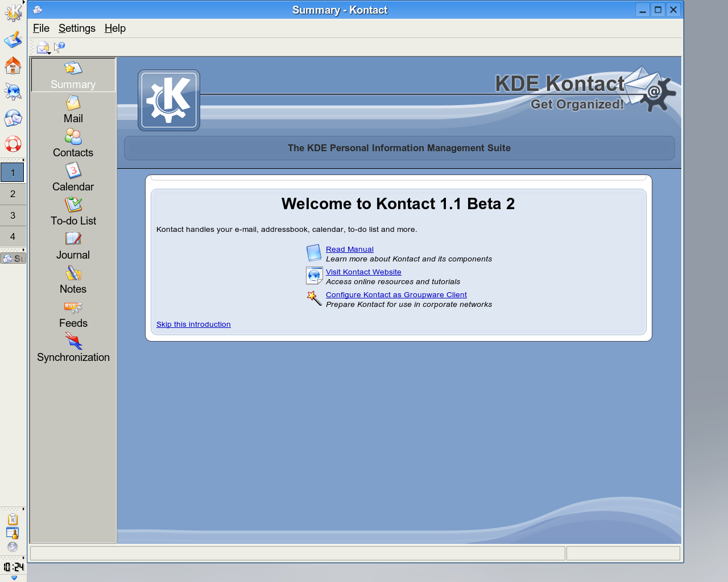Close the Kontact window
The height and width of the screenshot is (582, 728).
(673, 10)
